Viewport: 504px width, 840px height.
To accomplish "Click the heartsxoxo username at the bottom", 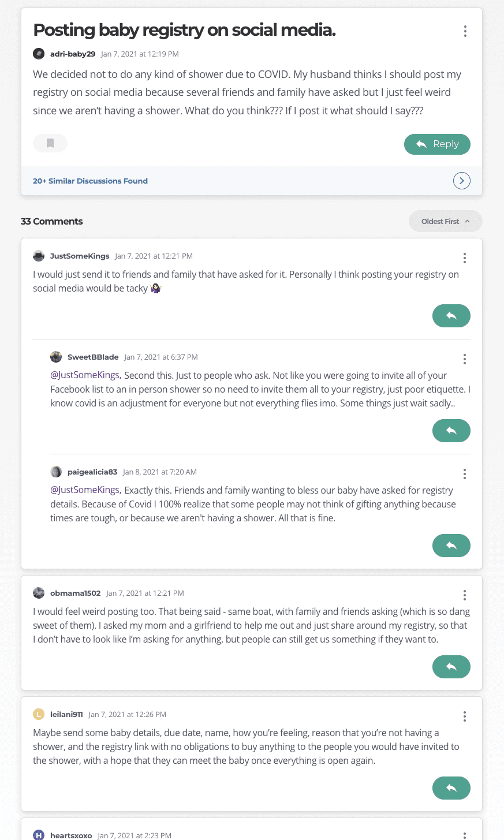I will [x=71, y=835].
